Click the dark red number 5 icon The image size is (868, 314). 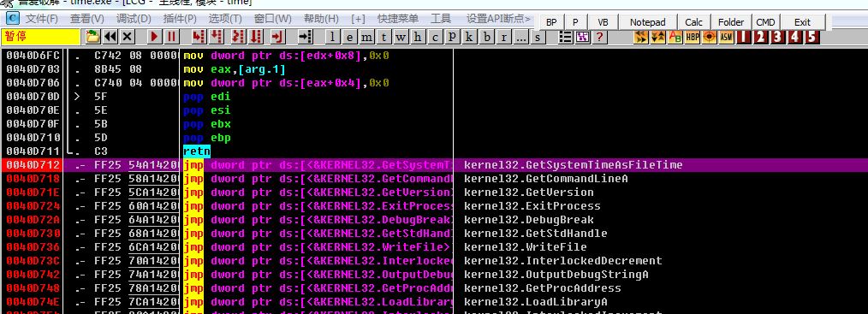(x=812, y=37)
